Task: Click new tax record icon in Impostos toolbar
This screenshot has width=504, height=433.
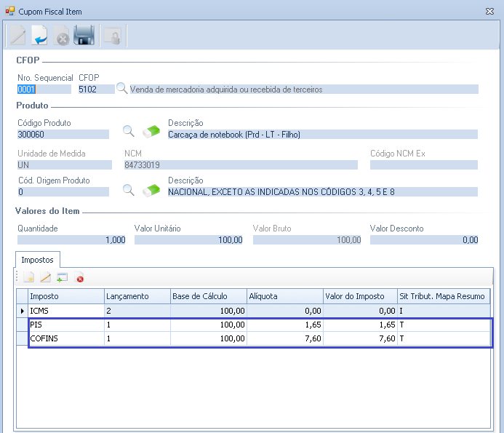Action: click(x=29, y=277)
